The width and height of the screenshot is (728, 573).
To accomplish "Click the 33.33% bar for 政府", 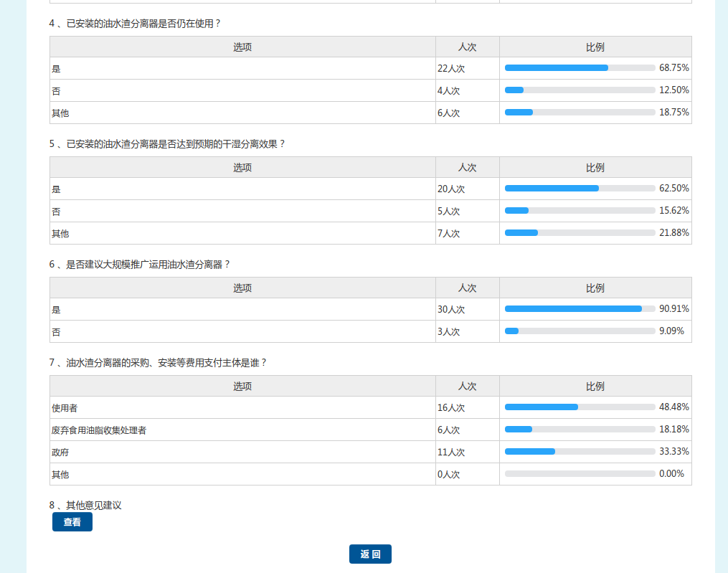I will pyautogui.click(x=580, y=452).
